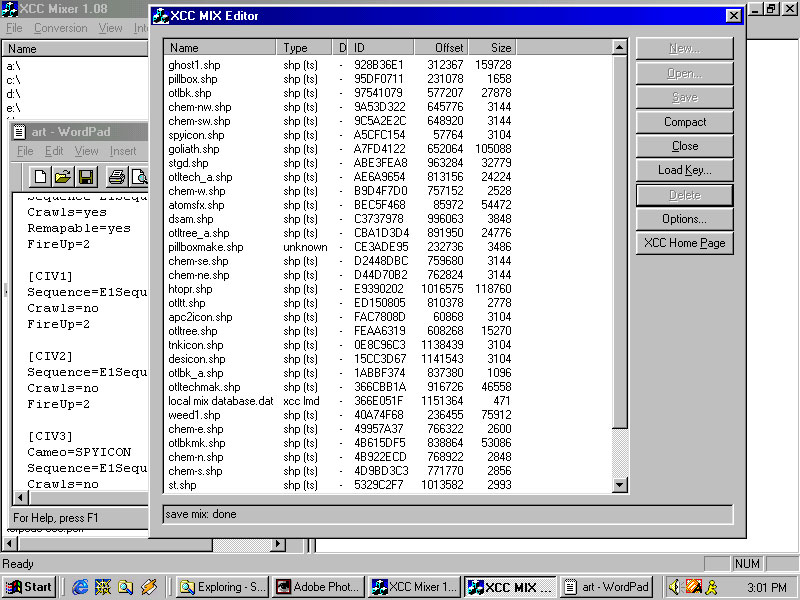The width and height of the screenshot is (800, 600).
Task: Click the volume speaker tray icon
Action: point(673,587)
